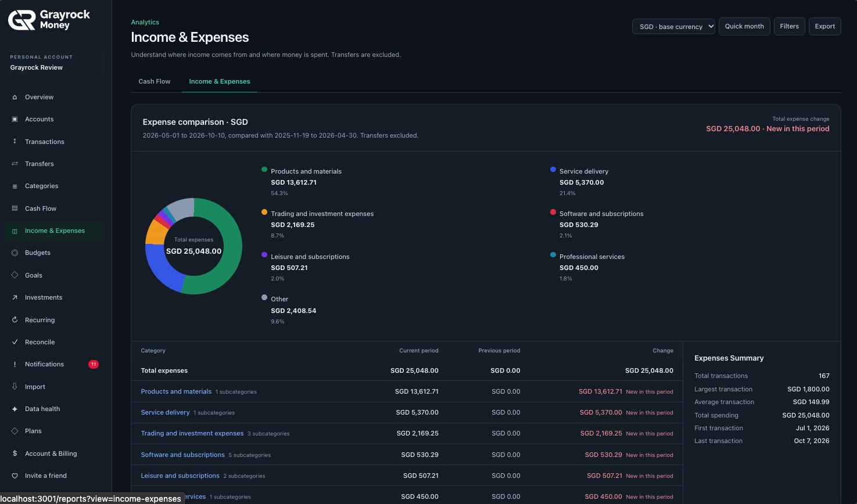Click the Cash Flow sidebar icon
This screenshot has height=504, width=857.
click(x=15, y=208)
